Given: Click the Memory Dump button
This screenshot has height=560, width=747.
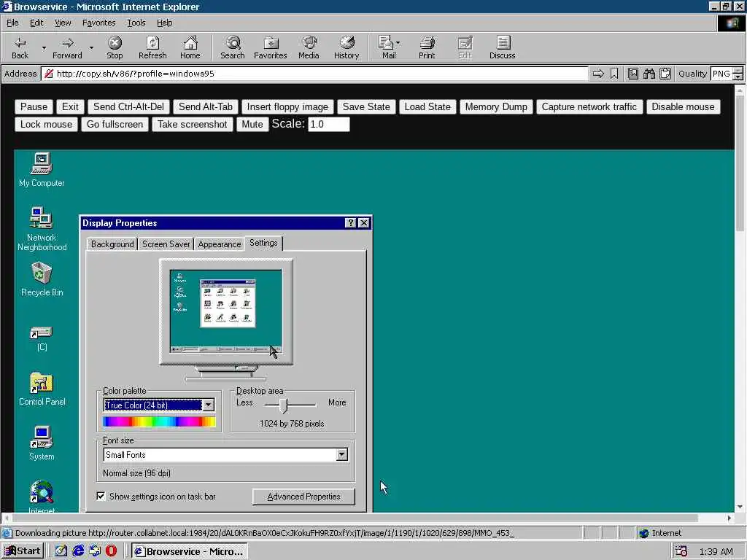Looking at the screenshot, I should 496,106.
